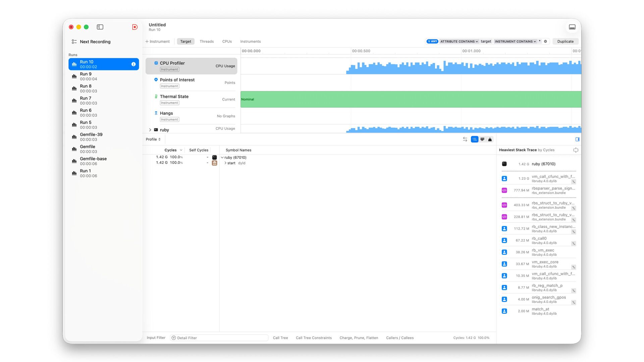Switch to the CPUs tab
Screen dimensions: 644x362
tap(227, 42)
